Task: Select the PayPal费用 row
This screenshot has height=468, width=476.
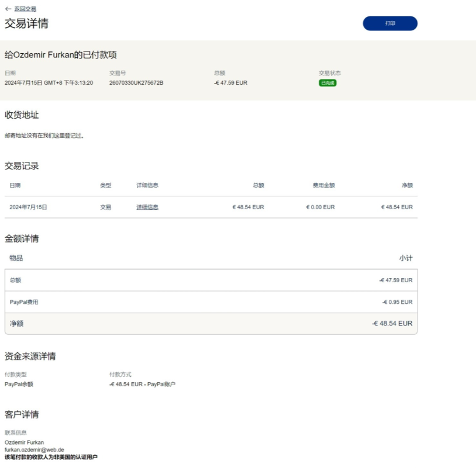Action: tap(211, 302)
